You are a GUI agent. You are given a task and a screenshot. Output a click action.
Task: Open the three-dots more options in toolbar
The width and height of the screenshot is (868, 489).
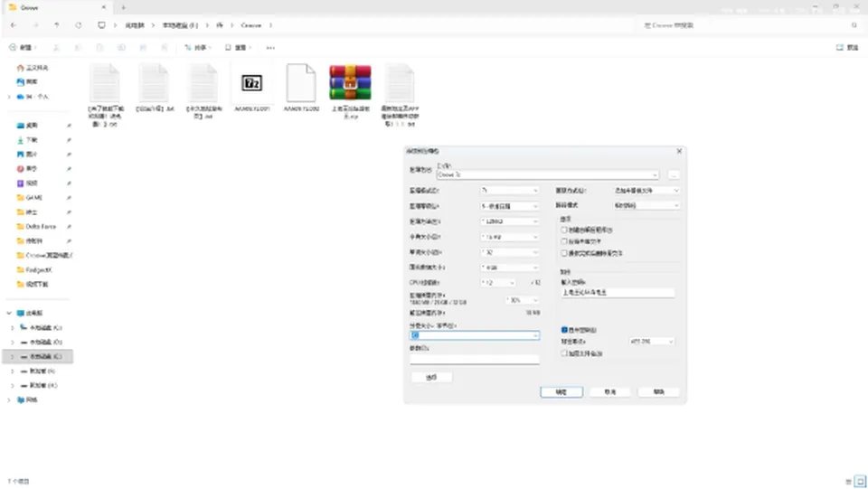coord(270,48)
